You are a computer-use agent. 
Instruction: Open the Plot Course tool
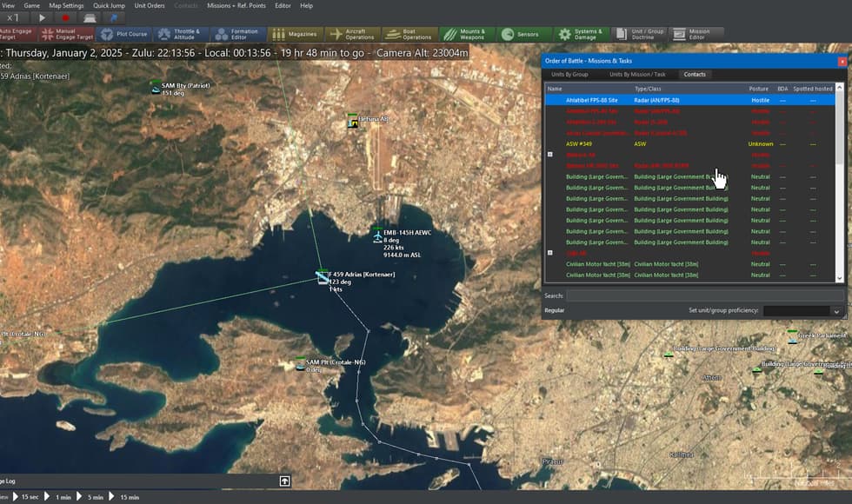pos(124,34)
